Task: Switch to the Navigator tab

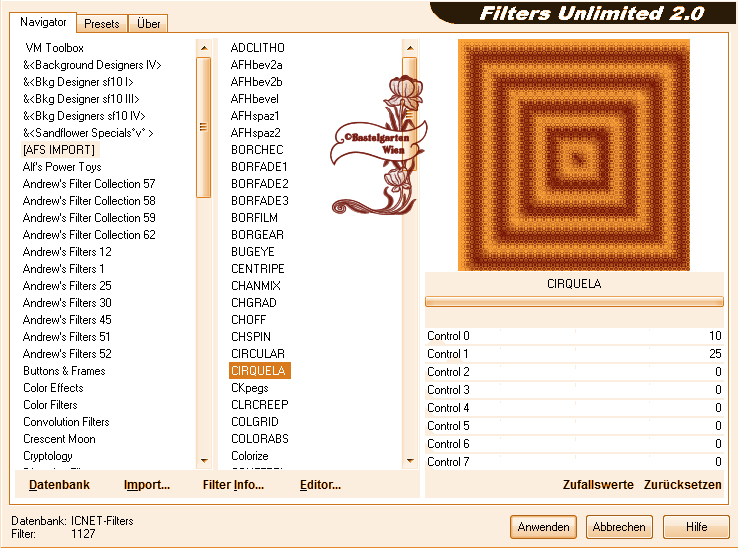Action: pyautogui.click(x=43, y=22)
